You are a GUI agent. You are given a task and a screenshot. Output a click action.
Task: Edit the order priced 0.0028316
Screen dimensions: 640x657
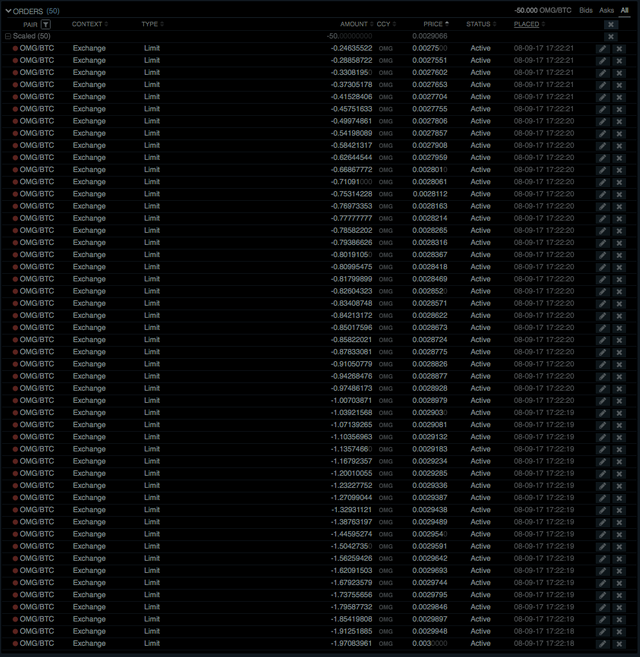pyautogui.click(x=602, y=243)
